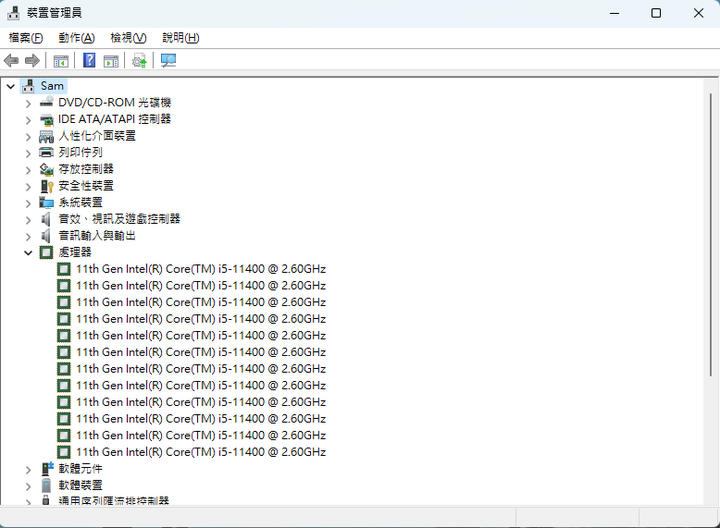Expand the 安全性裝置 category
720x528 pixels.
coord(28,187)
